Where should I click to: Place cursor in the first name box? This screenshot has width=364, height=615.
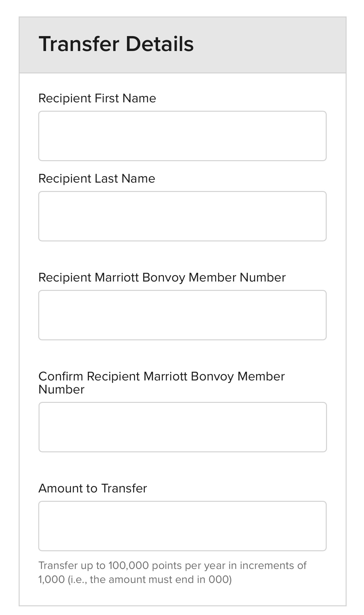pos(182,136)
